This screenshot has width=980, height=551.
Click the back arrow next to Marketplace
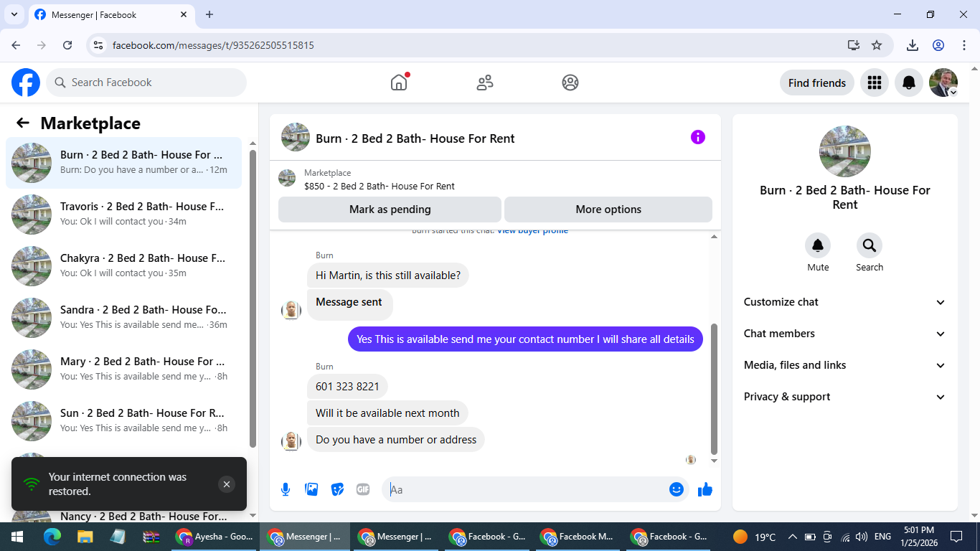[23, 123]
